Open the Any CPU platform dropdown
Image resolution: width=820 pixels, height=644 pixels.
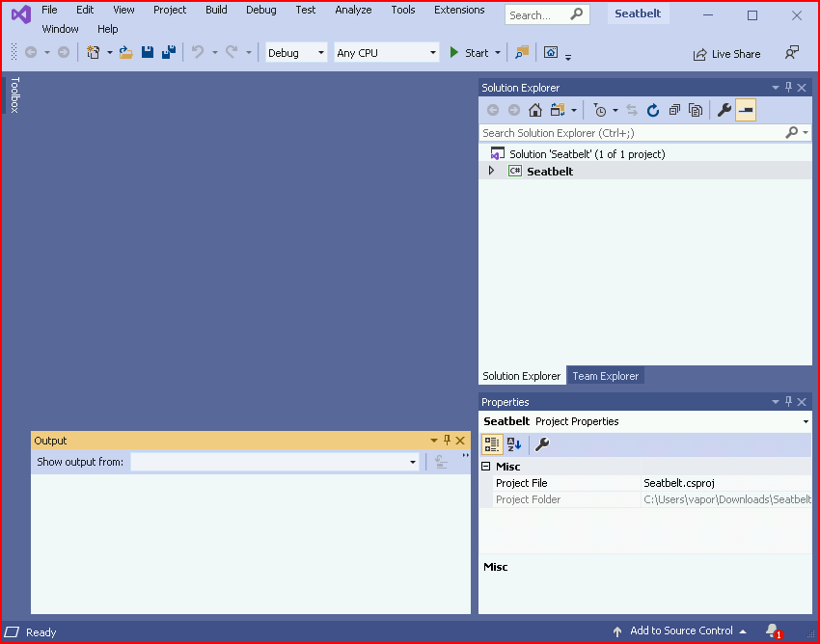point(387,53)
